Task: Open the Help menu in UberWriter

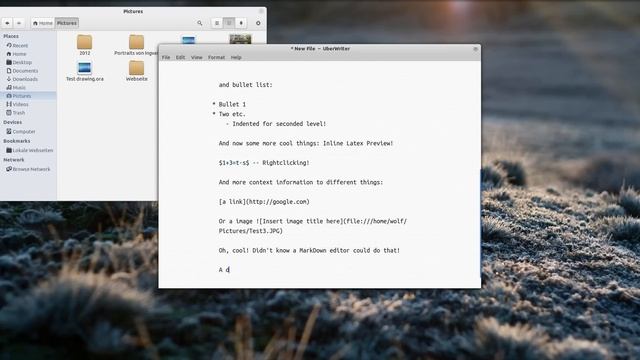Action: point(236,58)
